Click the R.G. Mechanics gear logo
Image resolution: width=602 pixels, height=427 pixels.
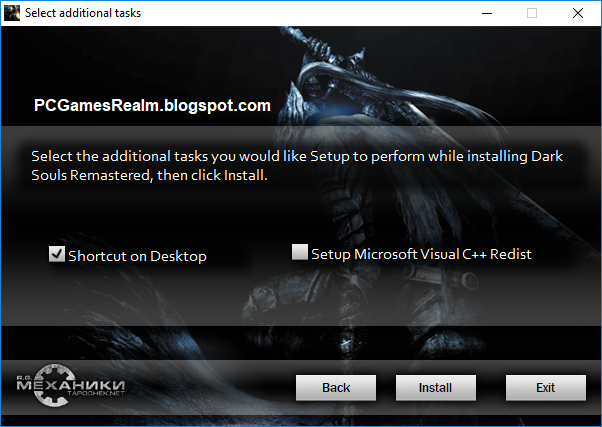(x=70, y=385)
